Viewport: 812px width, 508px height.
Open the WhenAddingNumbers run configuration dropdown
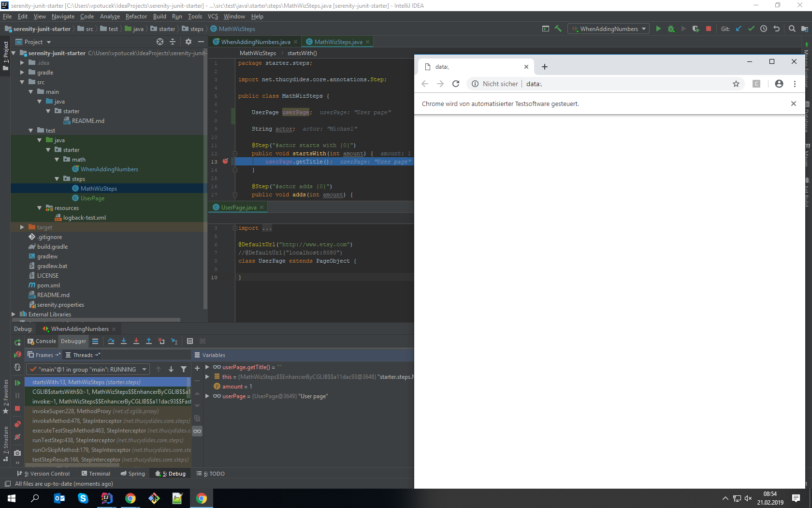click(609, 29)
